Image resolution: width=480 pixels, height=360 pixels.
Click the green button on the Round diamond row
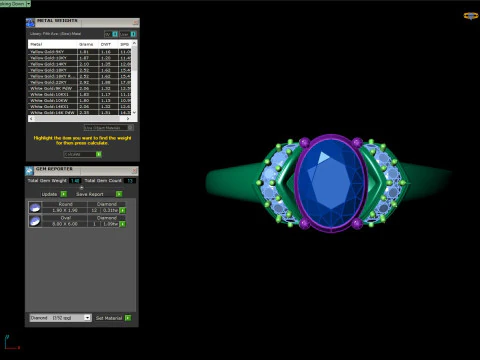tap(123, 210)
